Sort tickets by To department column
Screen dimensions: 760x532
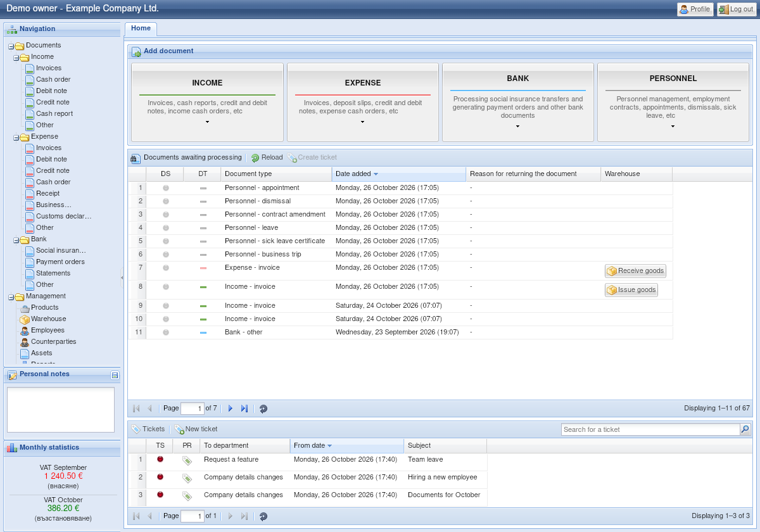(x=245, y=446)
